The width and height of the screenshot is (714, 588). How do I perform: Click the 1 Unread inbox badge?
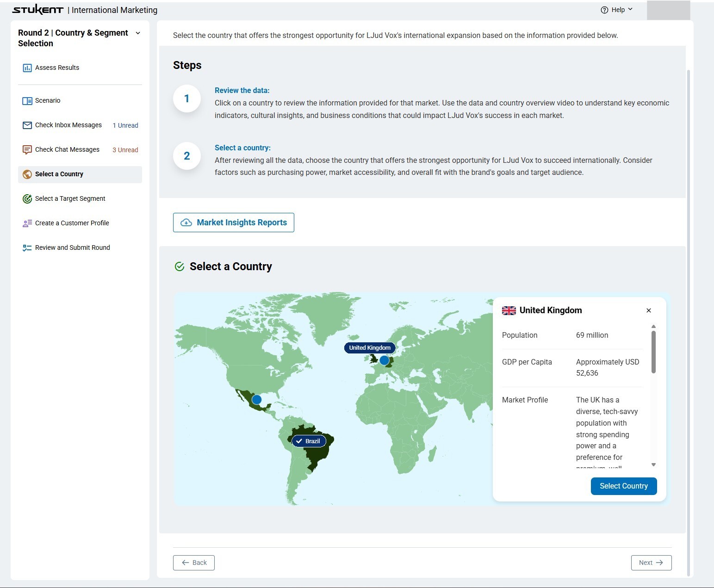click(x=125, y=125)
